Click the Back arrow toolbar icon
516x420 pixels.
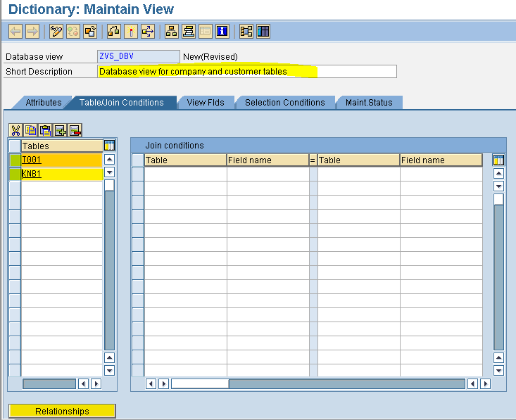tap(15, 32)
